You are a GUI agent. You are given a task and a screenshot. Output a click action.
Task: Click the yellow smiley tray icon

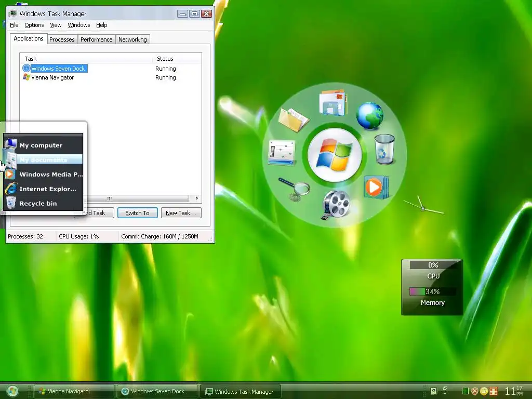coord(484,391)
